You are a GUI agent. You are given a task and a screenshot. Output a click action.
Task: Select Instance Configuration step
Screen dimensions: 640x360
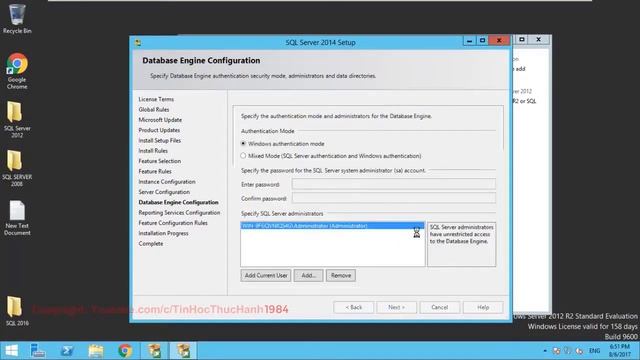167,182
